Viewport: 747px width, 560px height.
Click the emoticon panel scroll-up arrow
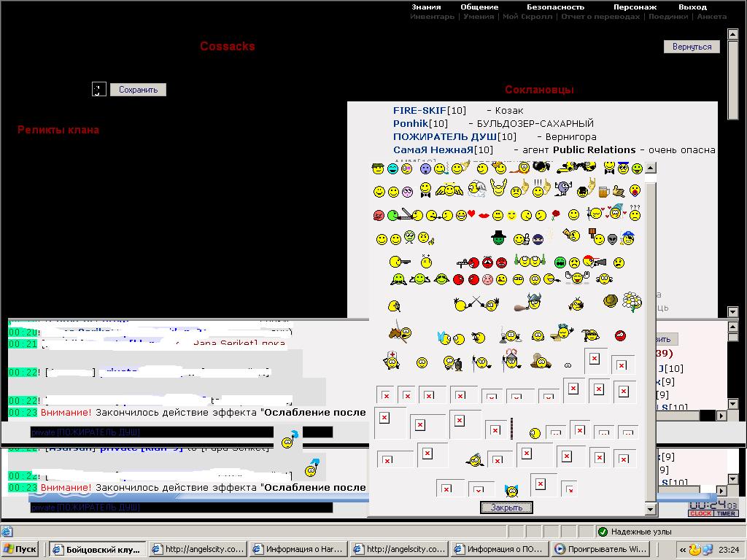pos(651,168)
